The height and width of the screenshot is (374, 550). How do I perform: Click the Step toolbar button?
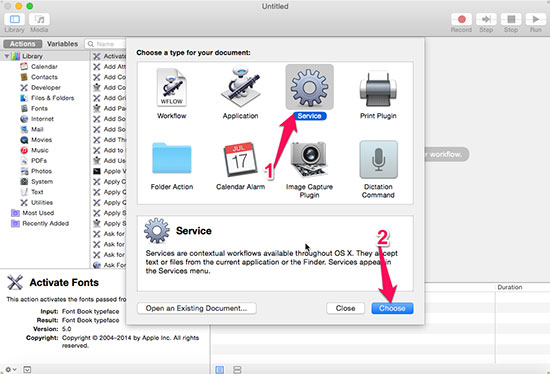tap(486, 19)
